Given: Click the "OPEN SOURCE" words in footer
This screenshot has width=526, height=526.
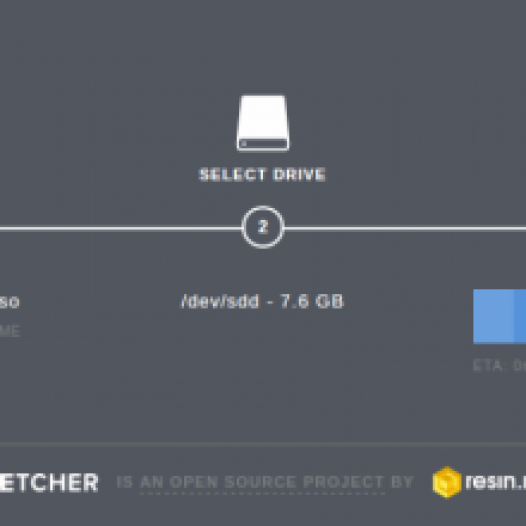Looking at the screenshot, I should (x=233, y=482).
